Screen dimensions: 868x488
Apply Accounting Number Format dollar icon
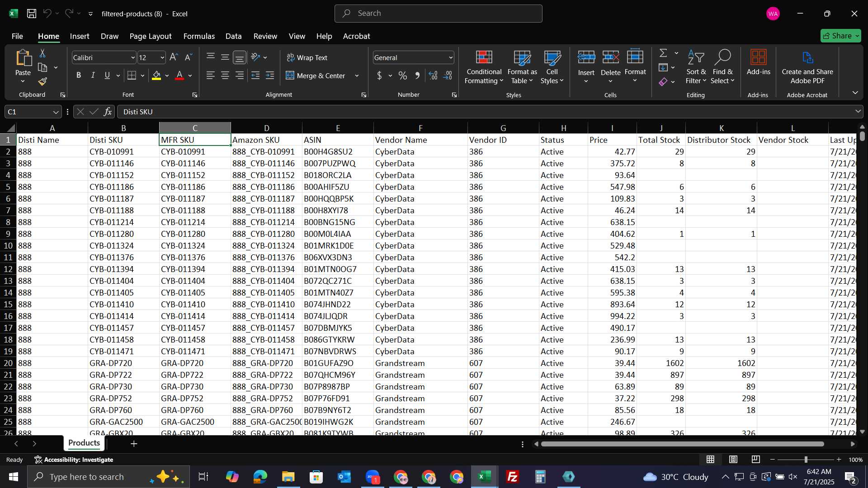(x=379, y=75)
